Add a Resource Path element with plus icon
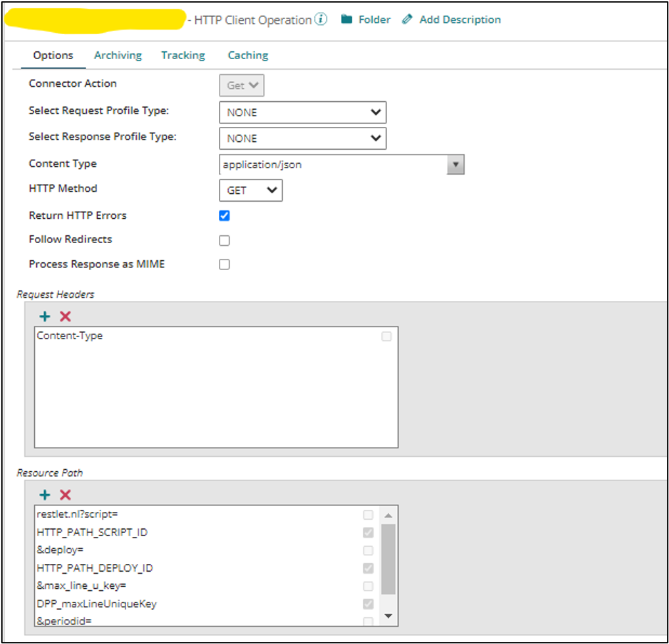669x644 pixels. [45, 495]
